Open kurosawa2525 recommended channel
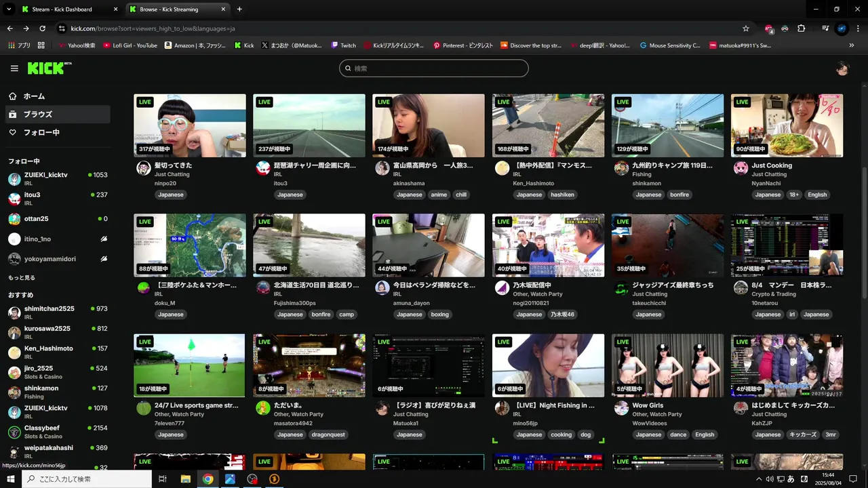 [58, 333]
